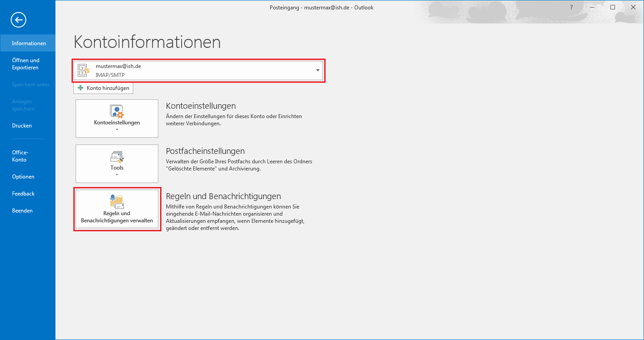
Task: Open Office-Konto from the sidebar
Action: pos(20,156)
